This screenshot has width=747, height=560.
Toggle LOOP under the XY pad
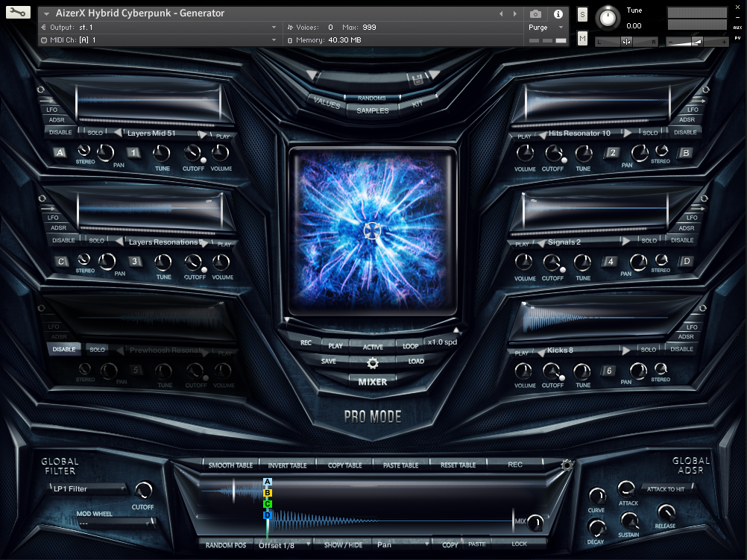coord(410,346)
